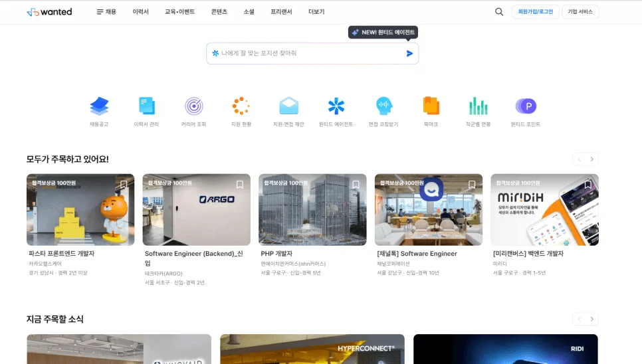This screenshot has height=364, width=642.
Task: Open the PHP 개발자 building thumbnail
Action: (x=312, y=210)
